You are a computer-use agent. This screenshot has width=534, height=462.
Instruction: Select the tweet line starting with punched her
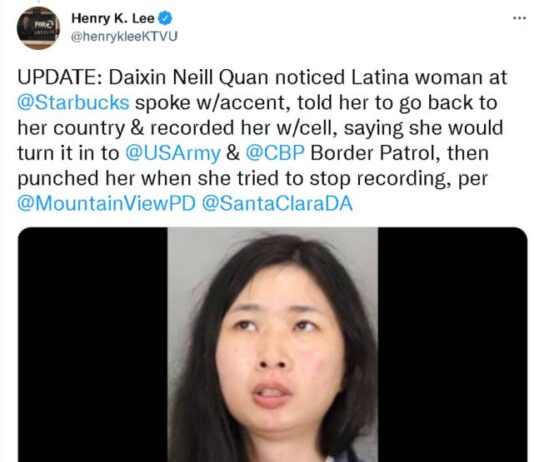pos(252,179)
